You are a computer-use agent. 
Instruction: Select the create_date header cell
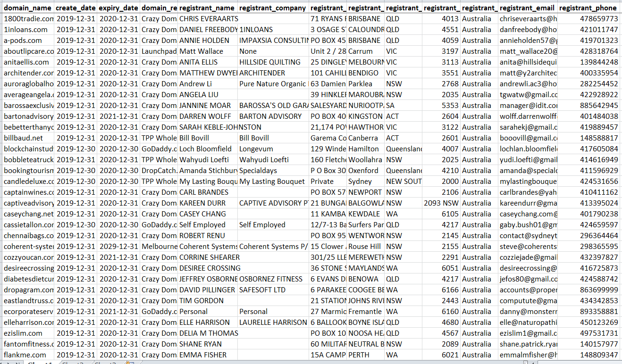click(x=76, y=8)
